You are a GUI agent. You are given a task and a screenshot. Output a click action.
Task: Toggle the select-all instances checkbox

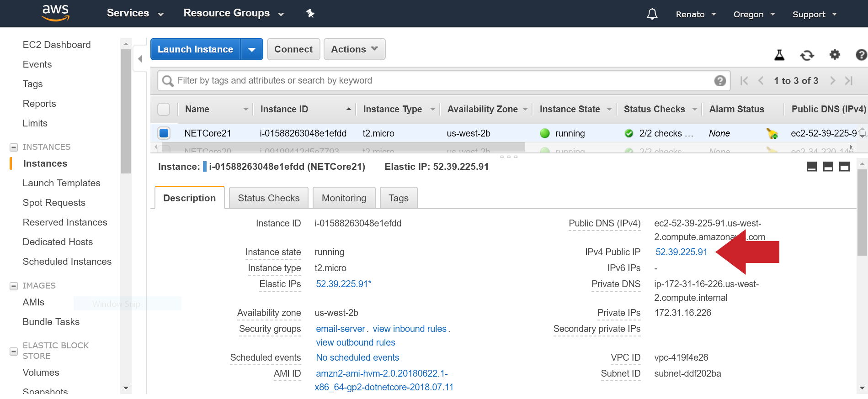[x=164, y=109]
